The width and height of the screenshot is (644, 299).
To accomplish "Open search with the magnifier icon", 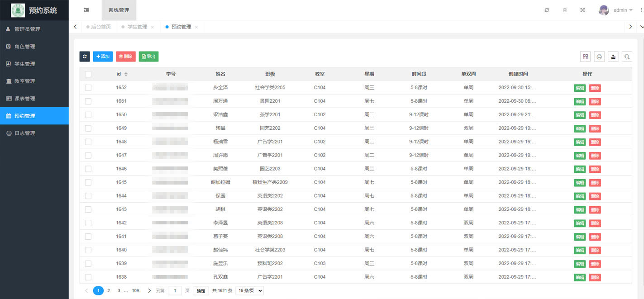I will click(x=627, y=57).
